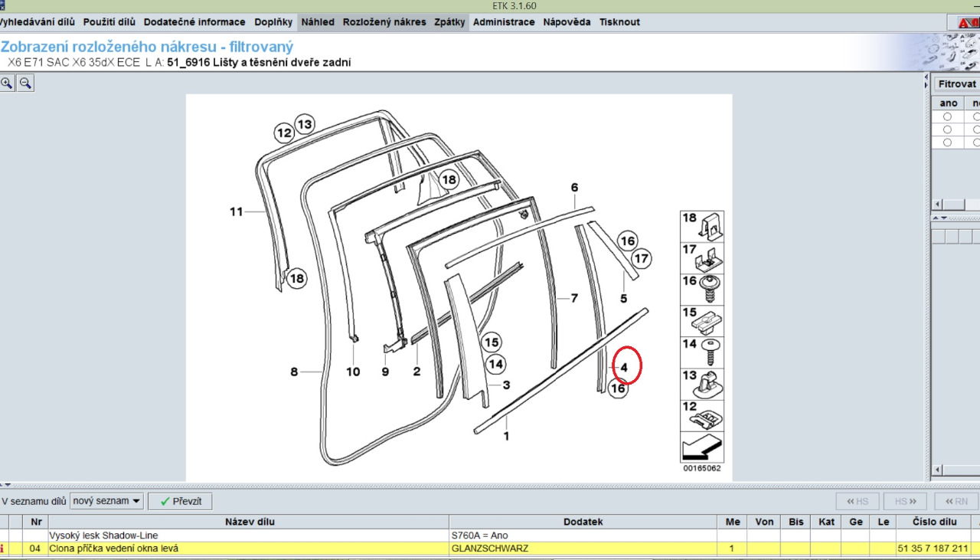
Task: Click the filter panel horizontal scrollbar left arrow
Action: (x=936, y=205)
